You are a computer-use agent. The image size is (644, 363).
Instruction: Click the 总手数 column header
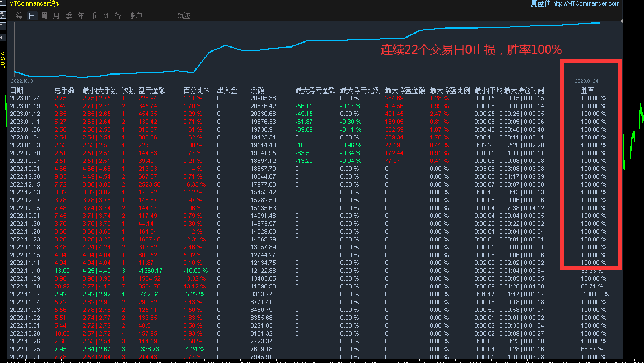pos(64,90)
